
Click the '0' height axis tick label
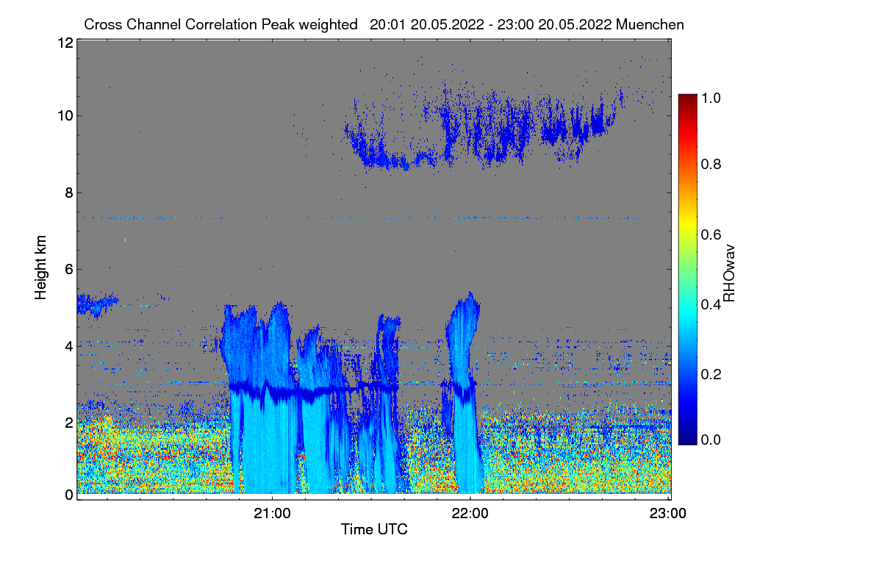[x=68, y=495]
